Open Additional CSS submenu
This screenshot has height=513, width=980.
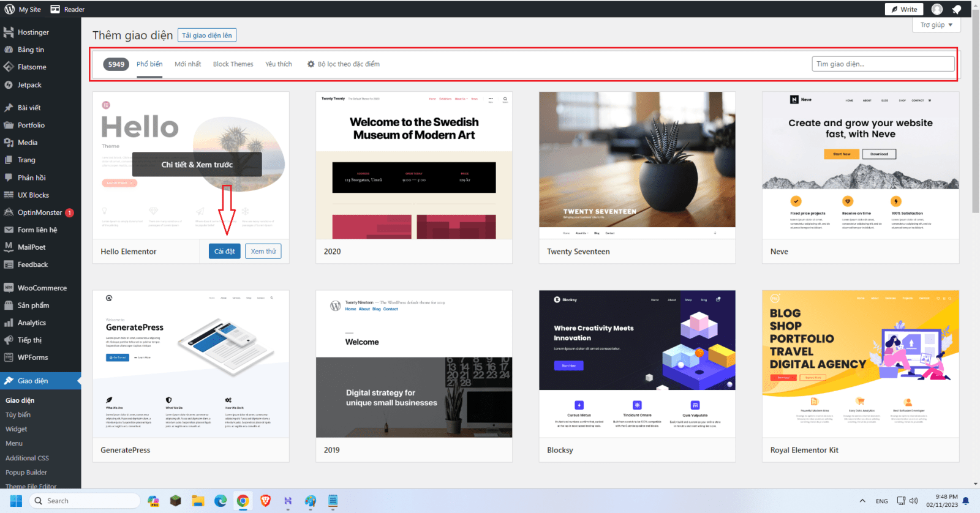pyautogui.click(x=28, y=459)
